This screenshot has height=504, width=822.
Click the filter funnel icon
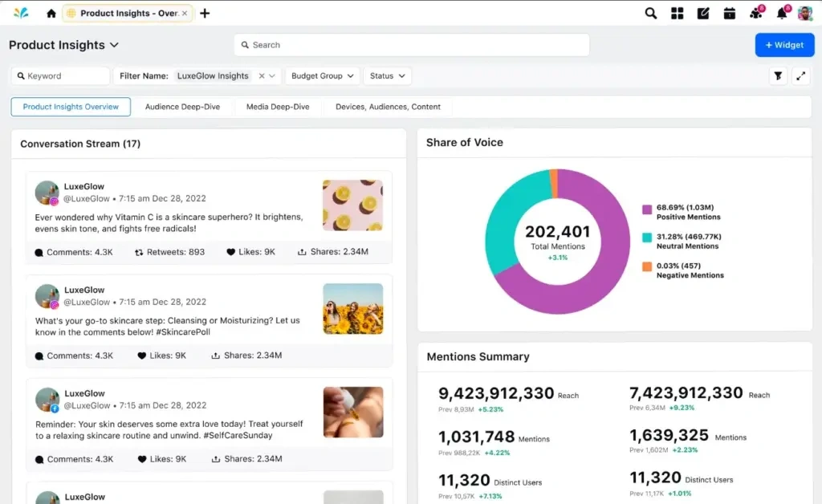(x=778, y=76)
